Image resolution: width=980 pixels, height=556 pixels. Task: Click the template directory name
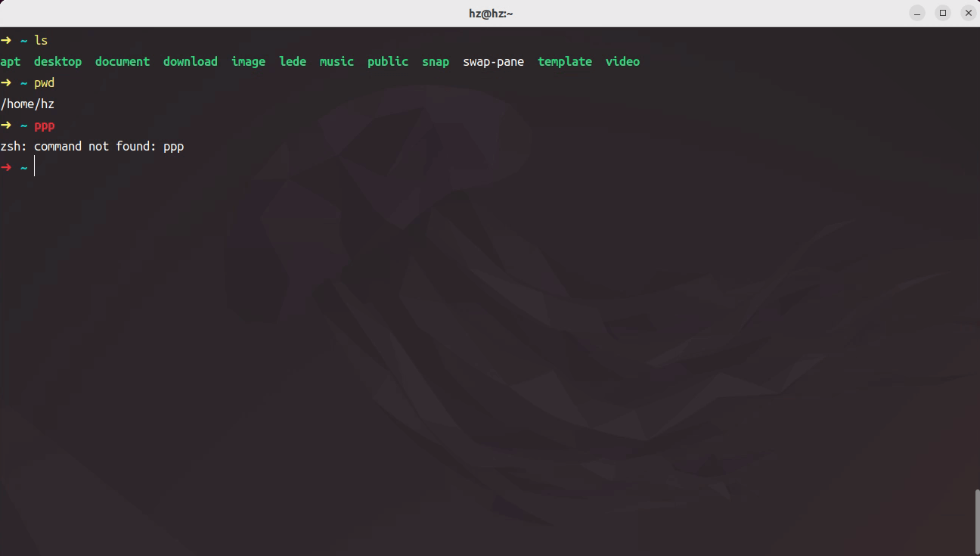tap(564, 61)
